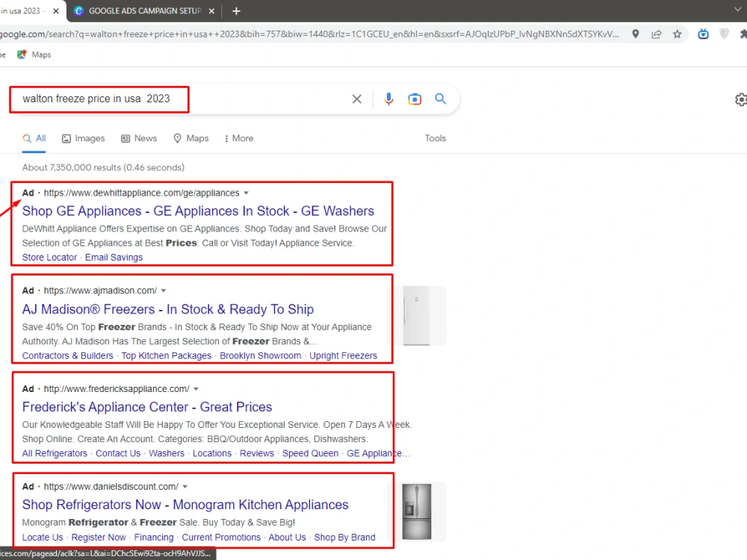
Task: Open Contractors & Builders sitelink
Action: (68, 355)
